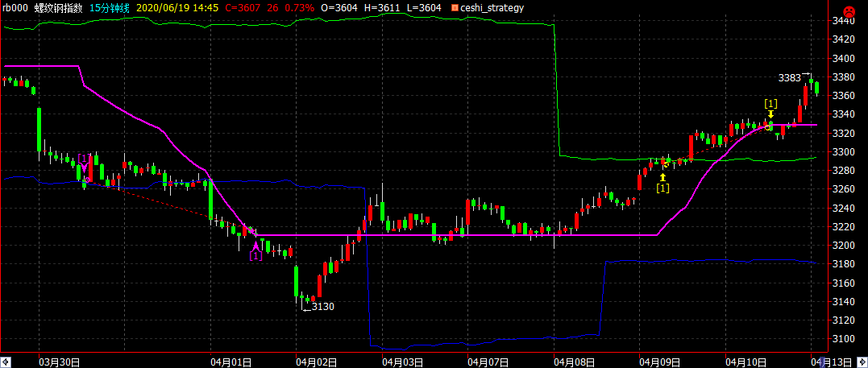Select the yellow down-arrow exit marker on 04月10日

coord(770,108)
